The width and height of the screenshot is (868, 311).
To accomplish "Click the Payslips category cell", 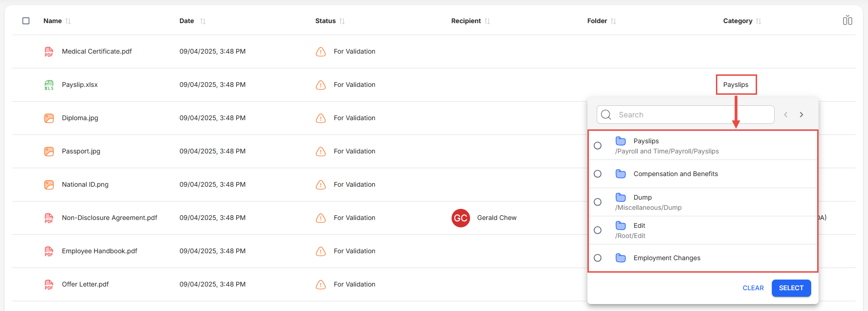I will tap(735, 85).
